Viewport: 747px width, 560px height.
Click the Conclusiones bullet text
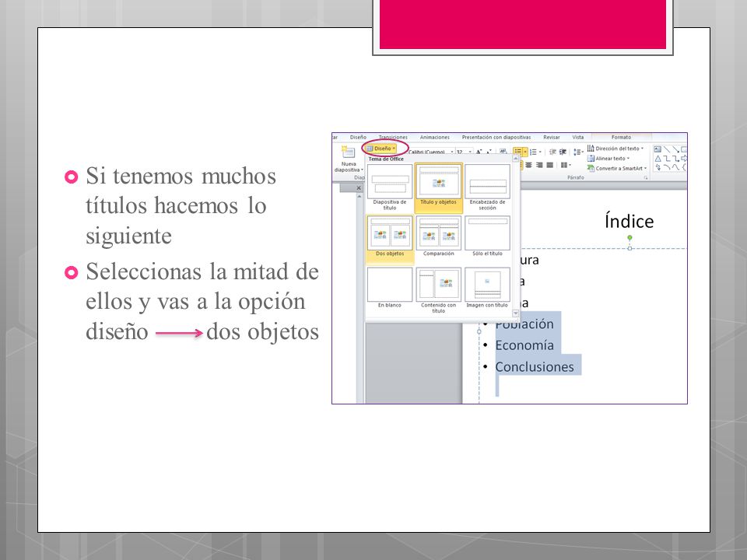(x=535, y=366)
